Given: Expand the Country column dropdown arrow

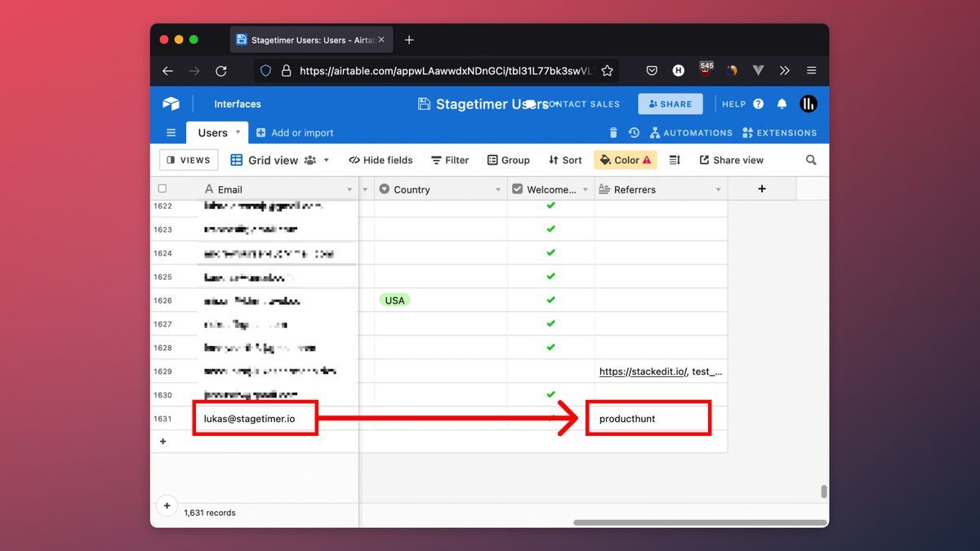Looking at the screenshot, I should click(x=498, y=189).
